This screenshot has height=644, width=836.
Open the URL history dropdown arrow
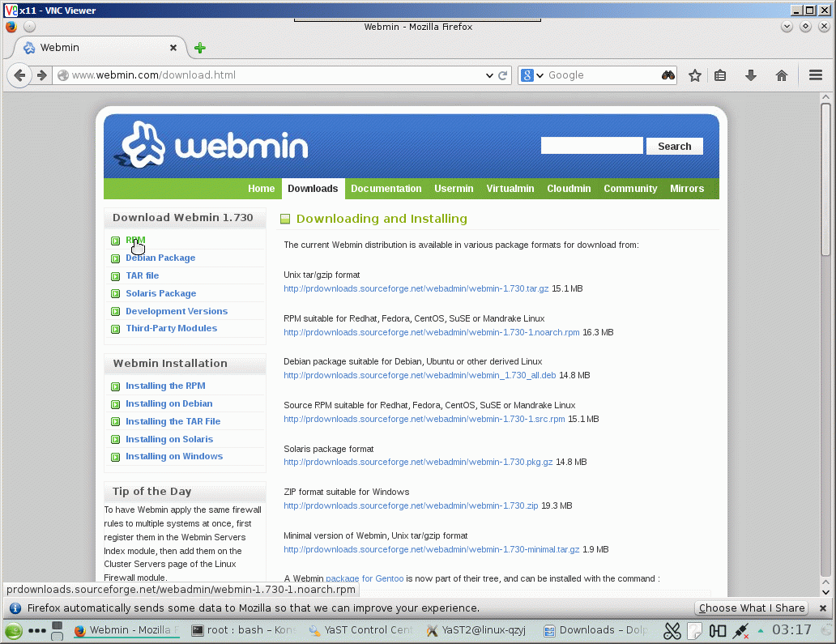489,75
